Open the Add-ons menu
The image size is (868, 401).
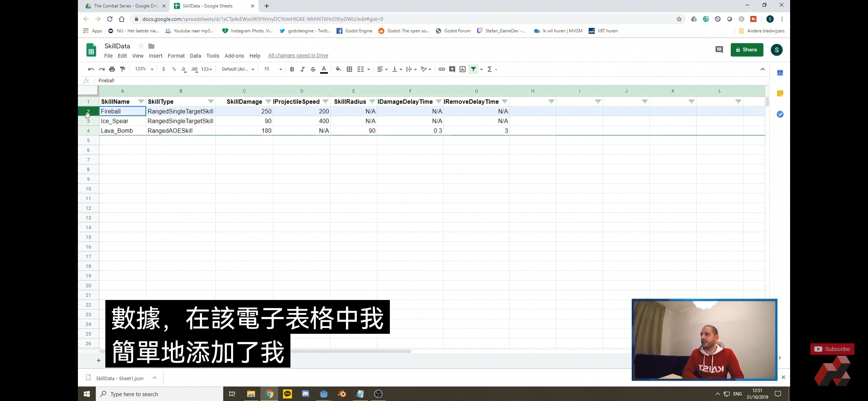(x=234, y=55)
